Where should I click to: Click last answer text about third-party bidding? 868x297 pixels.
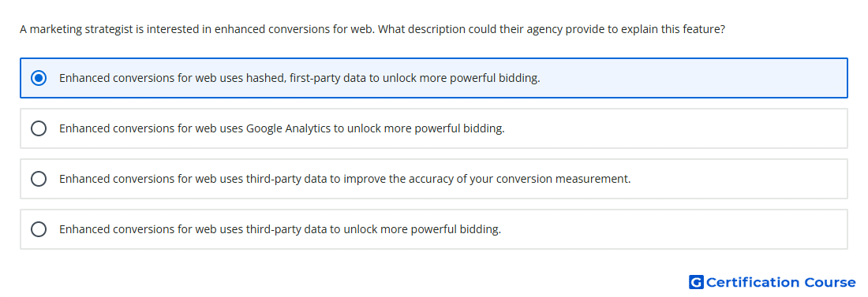pyautogui.click(x=280, y=229)
